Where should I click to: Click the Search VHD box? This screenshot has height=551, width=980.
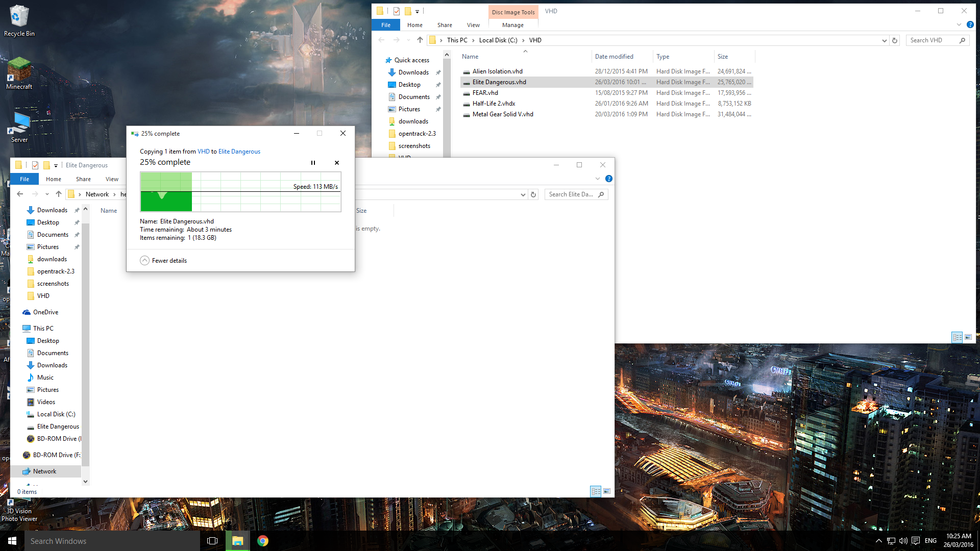[x=938, y=40]
